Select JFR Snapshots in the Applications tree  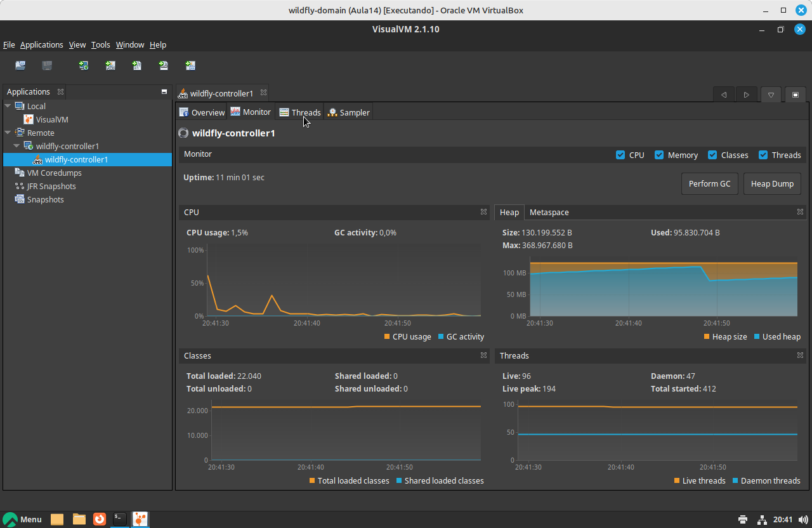(51, 186)
